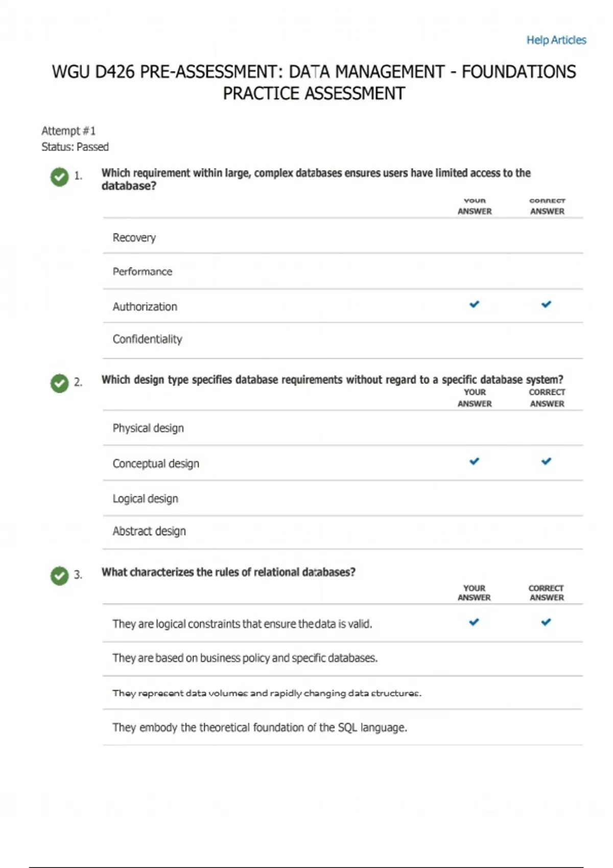
Task: Click Correct Answer checkmark beside Authorization
Action: [x=546, y=304]
